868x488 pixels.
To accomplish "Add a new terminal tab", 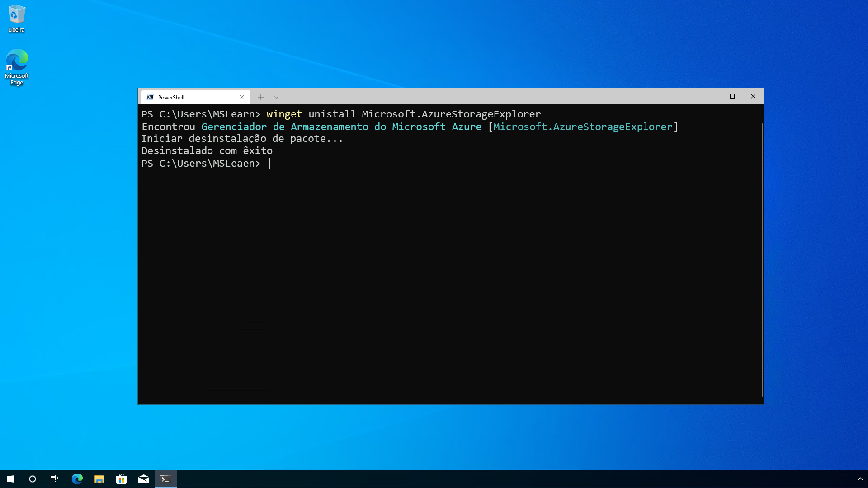I will point(261,97).
